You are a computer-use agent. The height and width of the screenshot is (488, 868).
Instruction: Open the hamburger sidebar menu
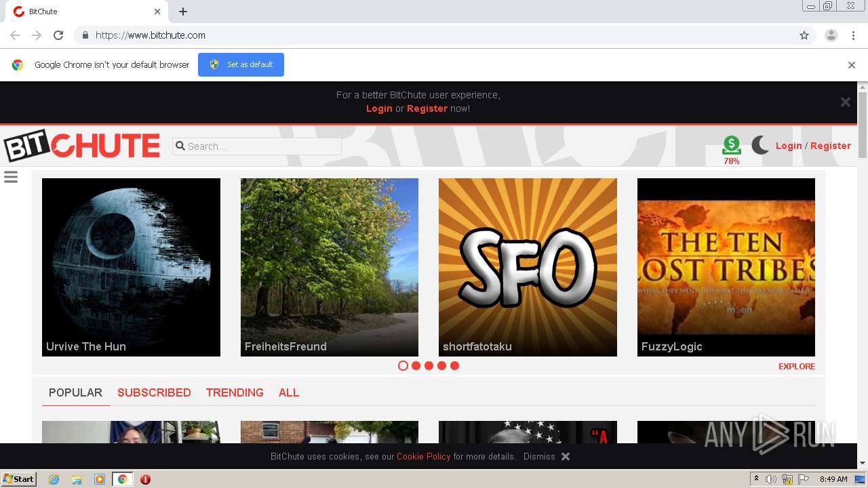[11, 177]
